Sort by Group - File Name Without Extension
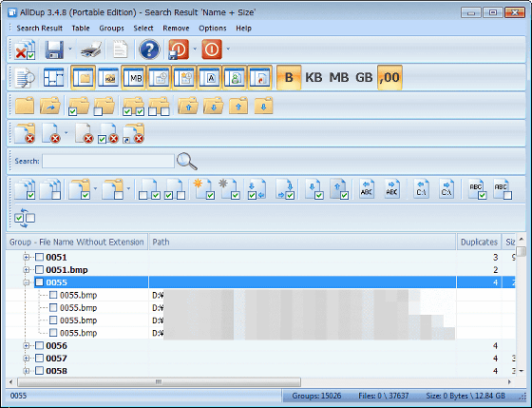 (77, 242)
